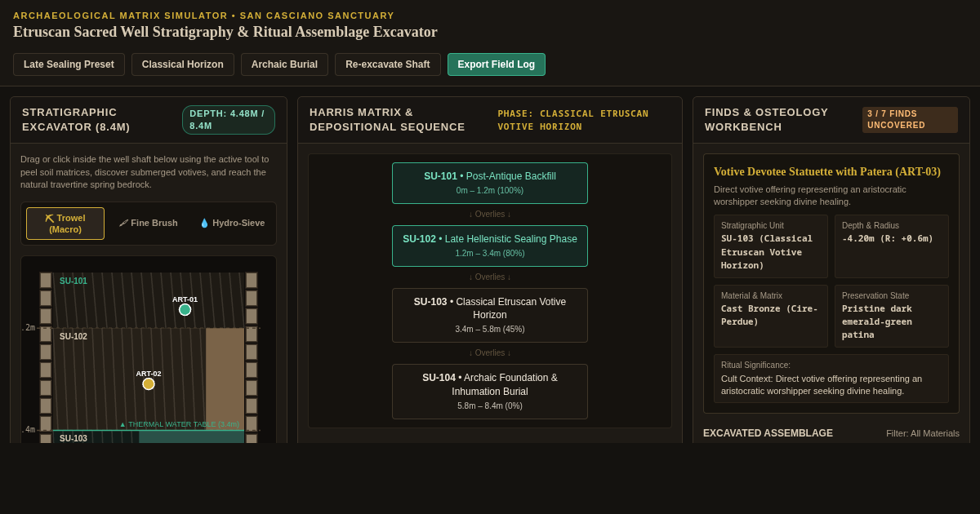980x514 pixels.
Task: Select the ART-02 artifact marker
Action: tap(149, 383)
